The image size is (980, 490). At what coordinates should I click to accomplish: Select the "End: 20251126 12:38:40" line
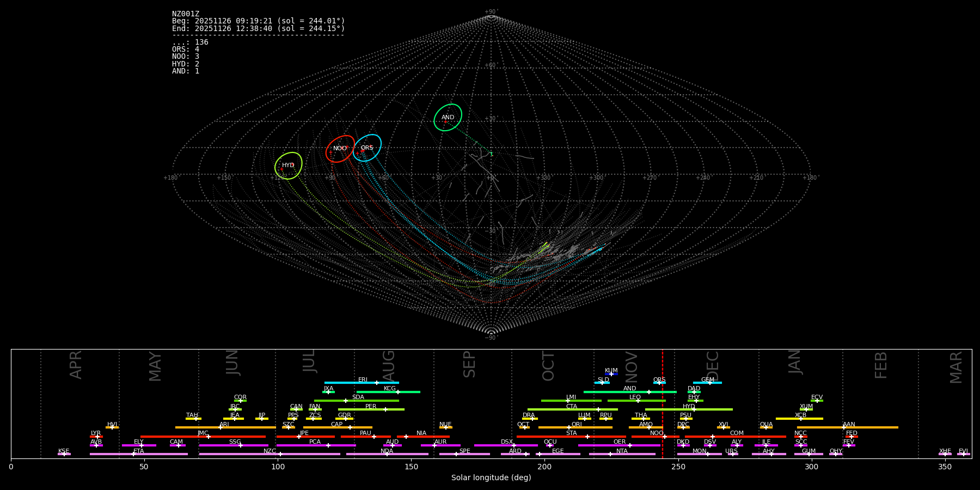259,28
